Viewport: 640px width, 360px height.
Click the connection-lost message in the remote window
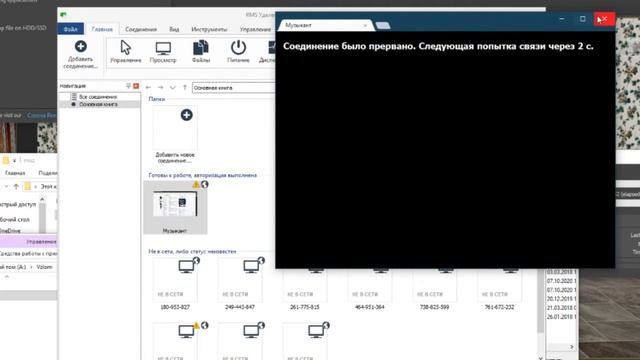click(438, 46)
